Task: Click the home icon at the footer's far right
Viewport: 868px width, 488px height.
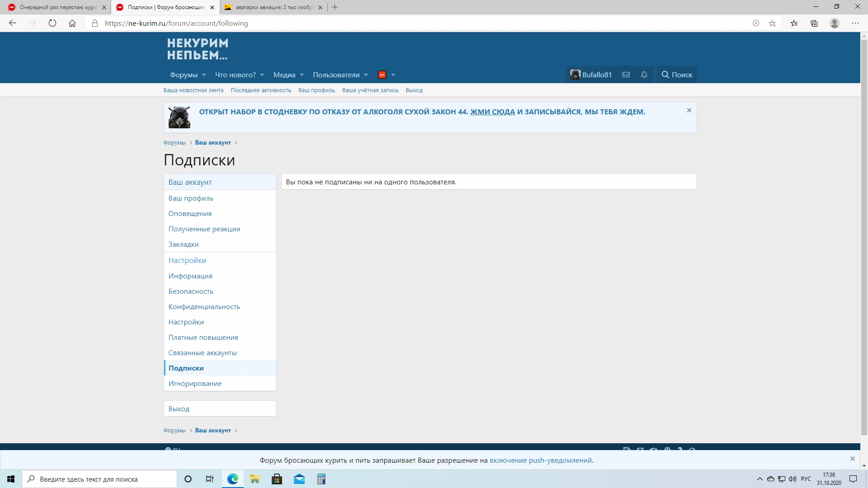Action: coord(693,449)
